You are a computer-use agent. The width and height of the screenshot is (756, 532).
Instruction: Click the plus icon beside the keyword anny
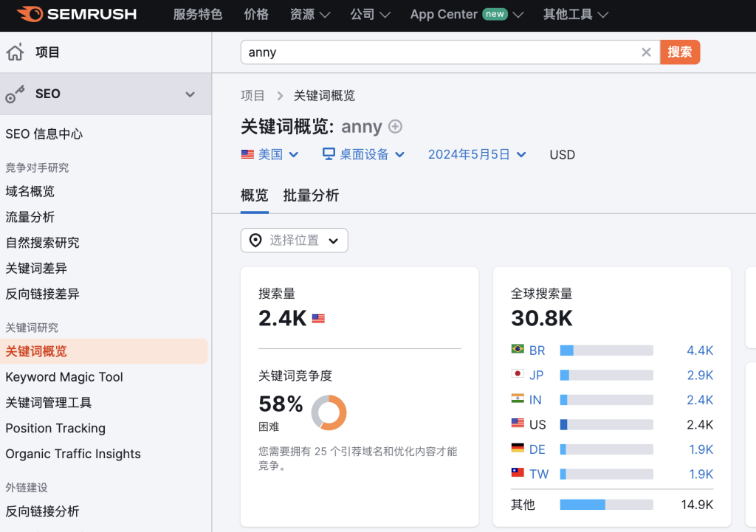(394, 127)
